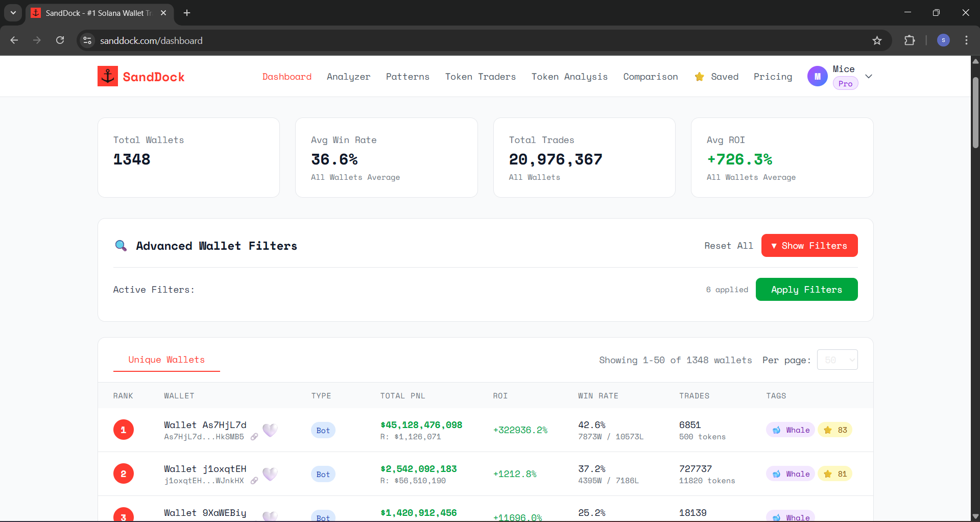
Task: Open Wallet As7HjL7d details
Action: click(x=205, y=425)
